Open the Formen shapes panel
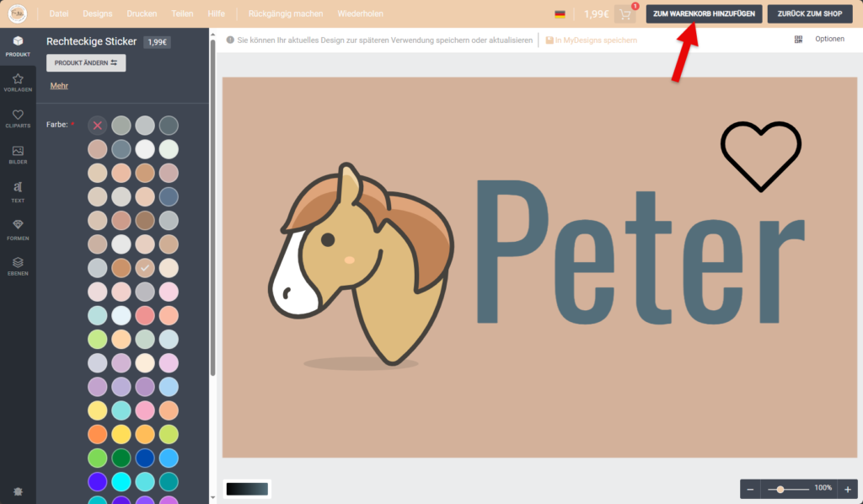This screenshot has height=504, width=863. [x=18, y=228]
